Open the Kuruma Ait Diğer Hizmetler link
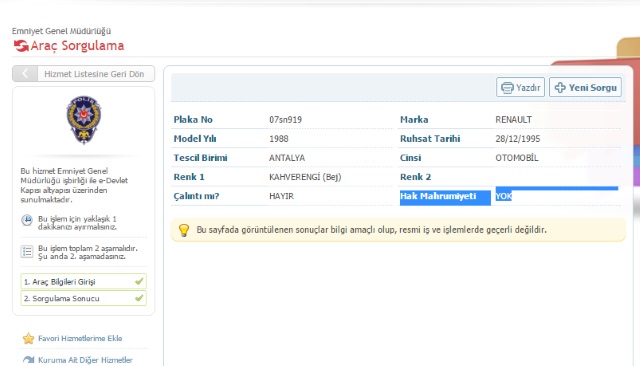640x366 pixels. tap(85, 360)
